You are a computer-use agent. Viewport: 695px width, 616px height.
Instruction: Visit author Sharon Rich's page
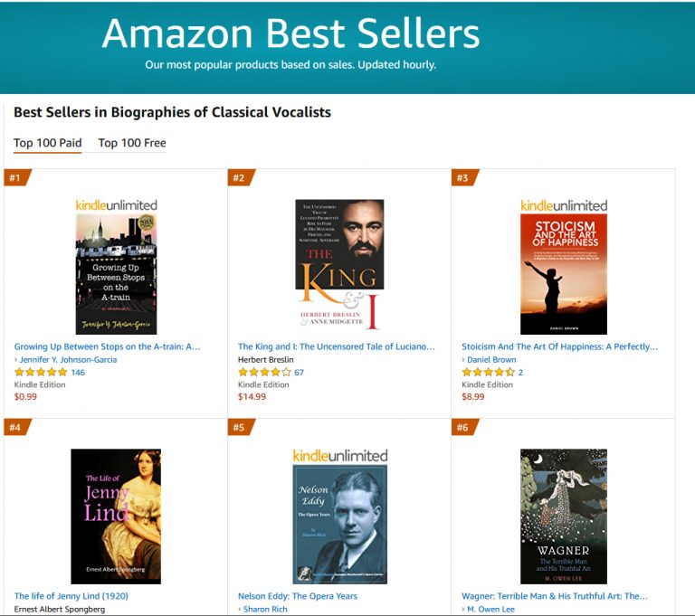pyautogui.click(x=267, y=610)
